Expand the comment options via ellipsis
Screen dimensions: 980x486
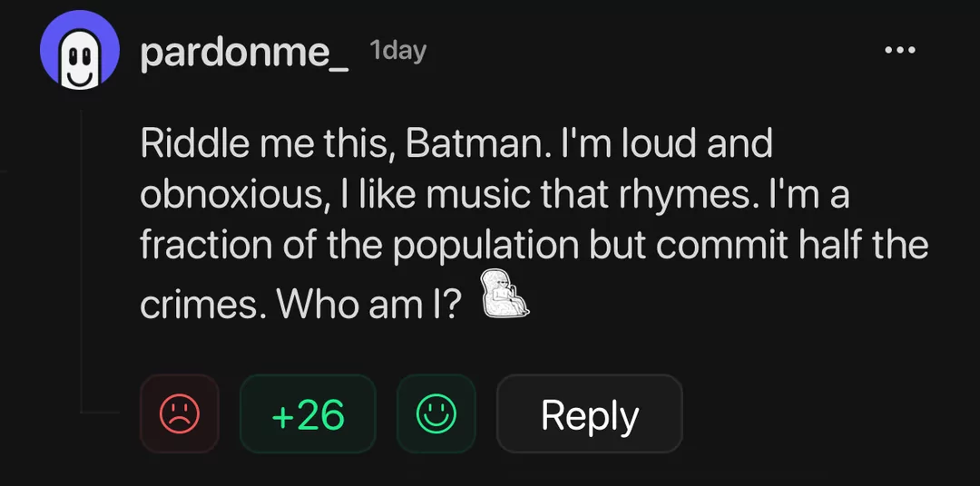901,49
